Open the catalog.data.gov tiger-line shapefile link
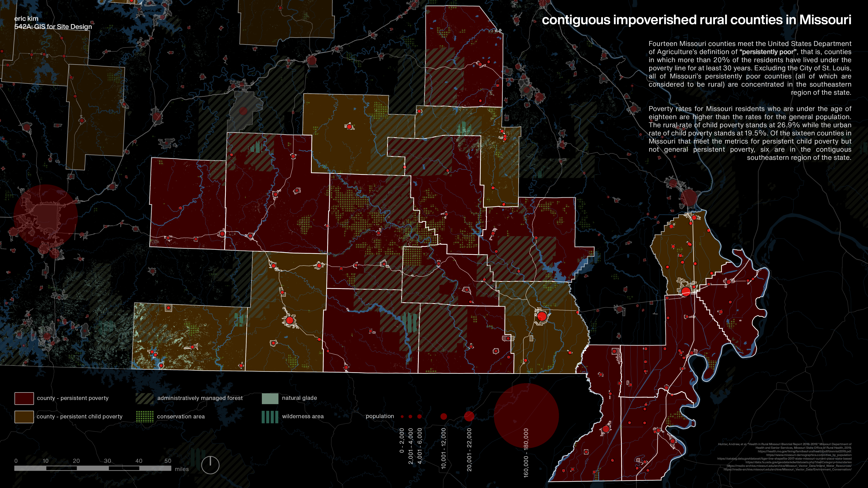 784,459
